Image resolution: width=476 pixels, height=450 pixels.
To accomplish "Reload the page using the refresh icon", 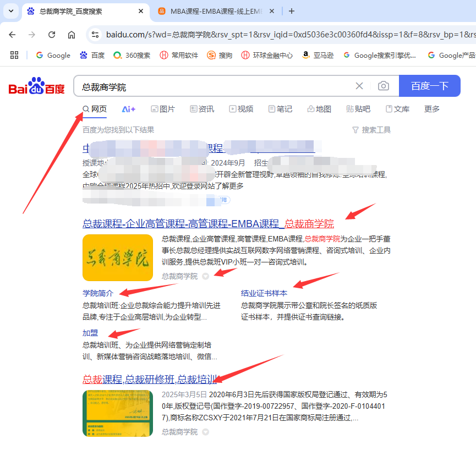I will click(x=51, y=34).
